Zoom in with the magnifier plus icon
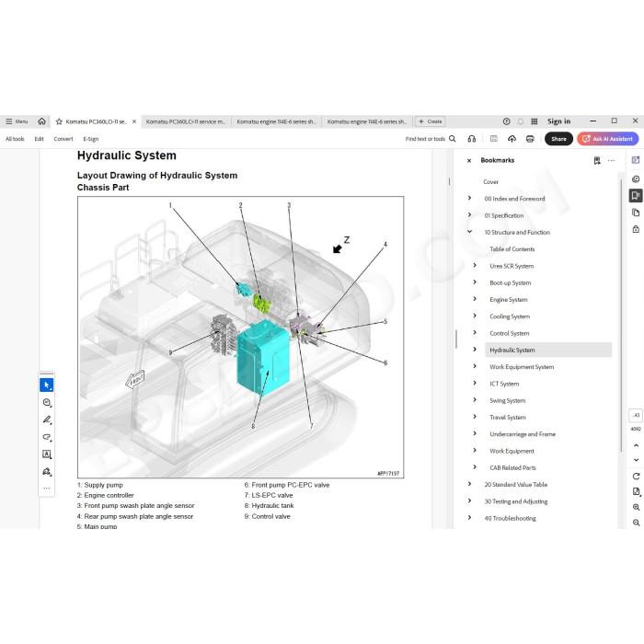Image resolution: width=644 pixels, height=644 pixels. tap(636, 508)
